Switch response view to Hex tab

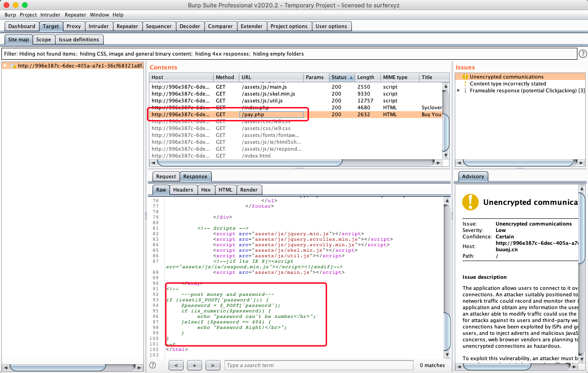tap(206, 190)
